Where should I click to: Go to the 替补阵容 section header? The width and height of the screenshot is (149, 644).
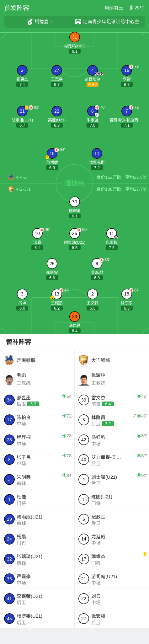click(x=19, y=342)
